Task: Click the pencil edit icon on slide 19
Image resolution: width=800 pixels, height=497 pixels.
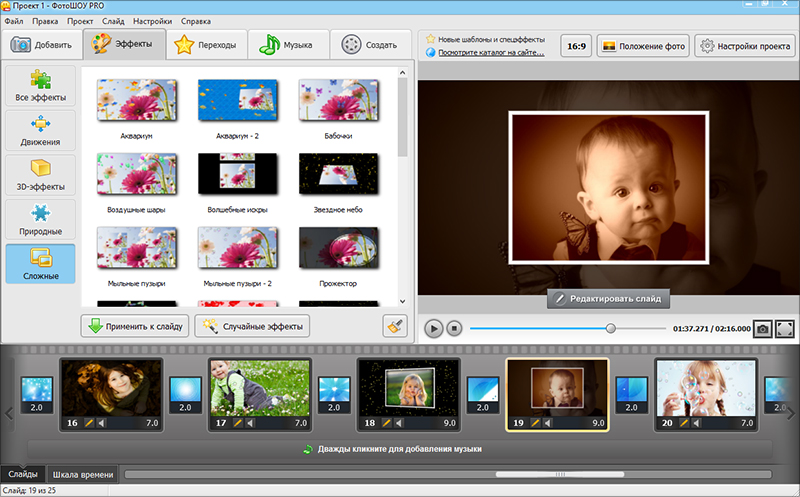Action: point(536,423)
